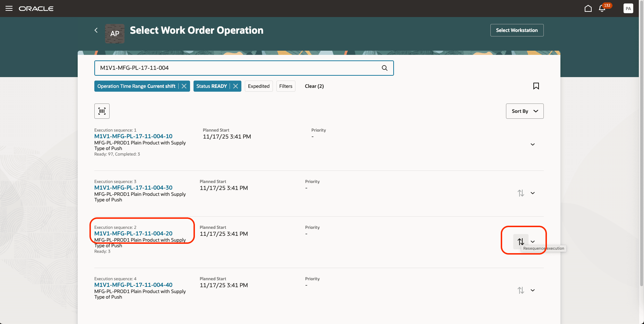This screenshot has width=644, height=324.
Task: Click the barcode scan icon
Action: click(x=102, y=111)
